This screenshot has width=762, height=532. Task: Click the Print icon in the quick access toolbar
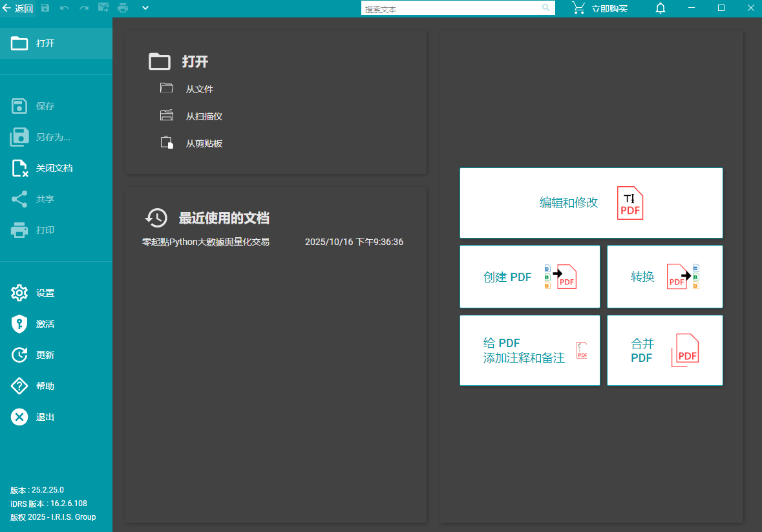coord(123,8)
